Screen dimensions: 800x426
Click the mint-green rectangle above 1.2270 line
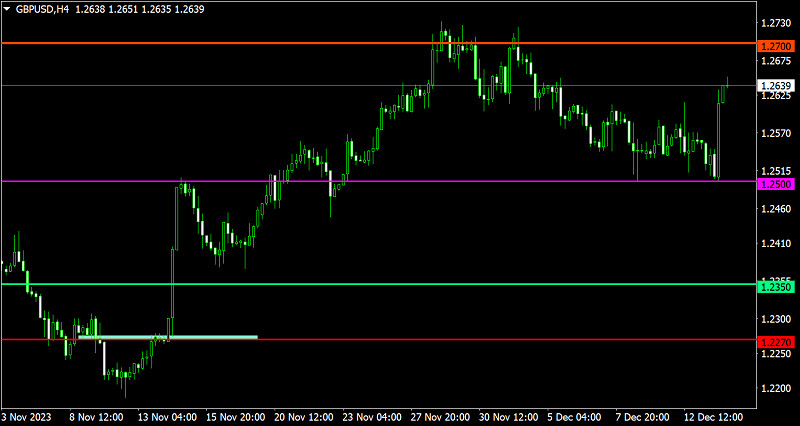point(168,337)
